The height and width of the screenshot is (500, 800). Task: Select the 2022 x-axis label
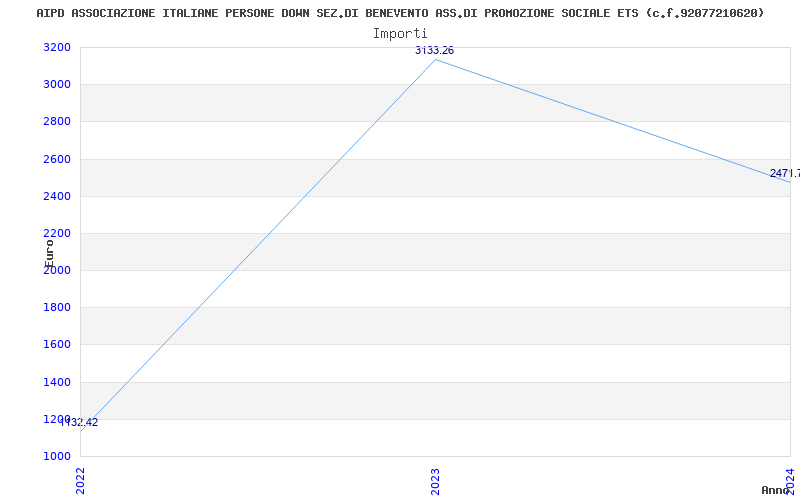[80, 480]
